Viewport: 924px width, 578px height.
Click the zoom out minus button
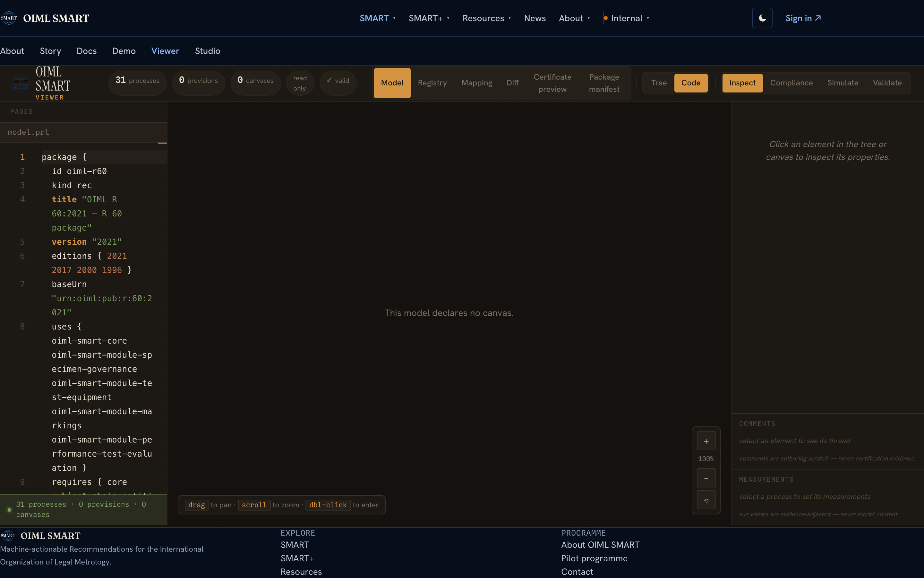tap(706, 478)
